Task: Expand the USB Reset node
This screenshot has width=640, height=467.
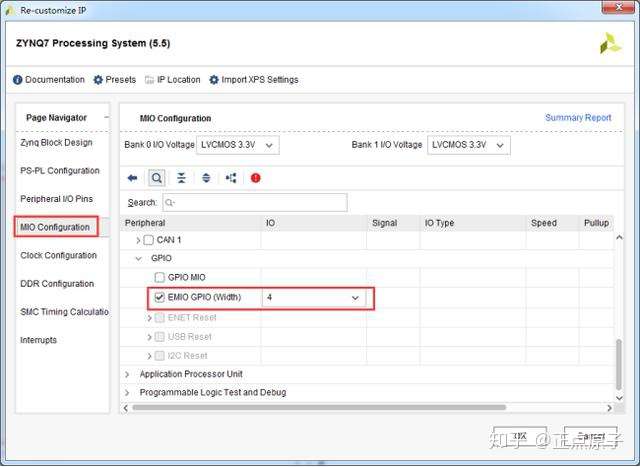Action: (x=149, y=337)
